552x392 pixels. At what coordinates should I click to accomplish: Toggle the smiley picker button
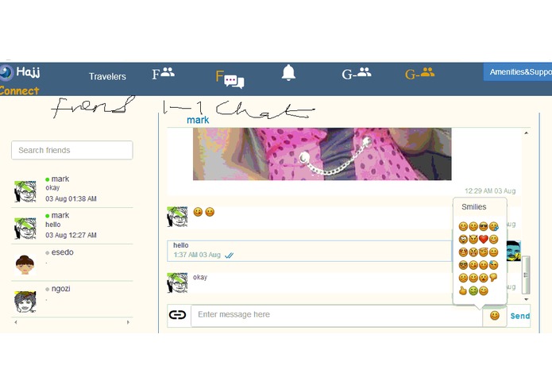pos(495,315)
